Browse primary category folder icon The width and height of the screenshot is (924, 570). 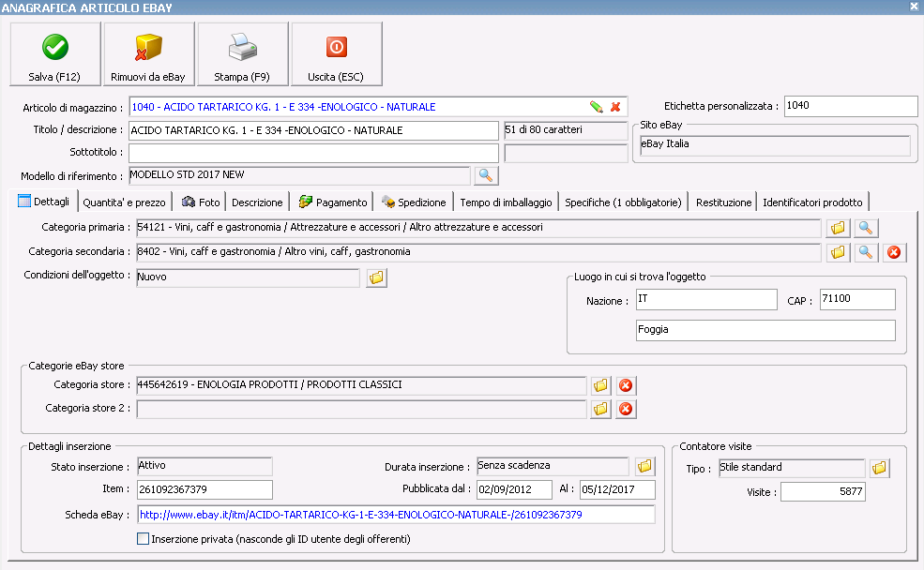(x=838, y=228)
